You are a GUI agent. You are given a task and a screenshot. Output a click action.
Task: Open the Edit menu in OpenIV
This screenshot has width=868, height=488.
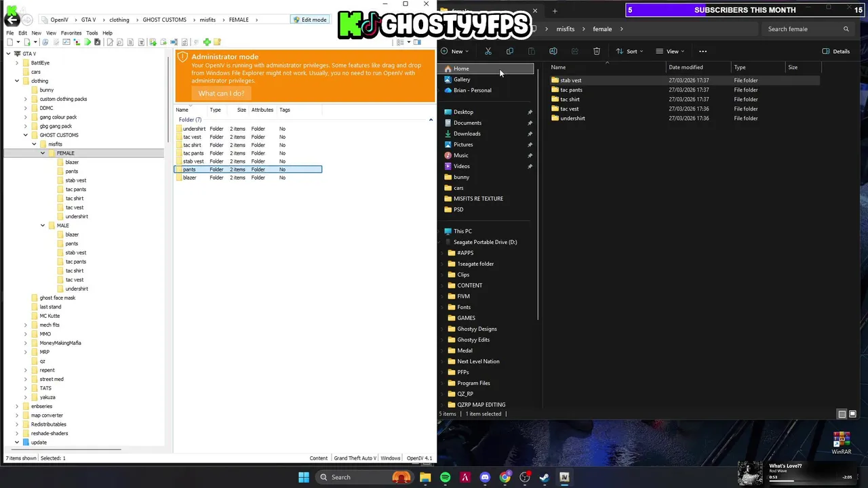(22, 33)
